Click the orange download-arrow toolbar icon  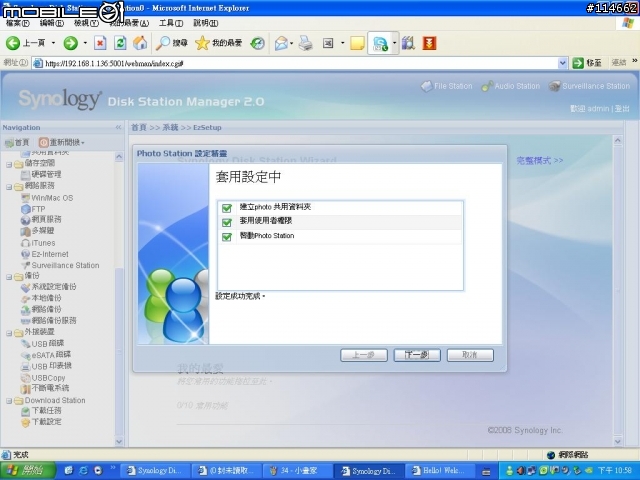point(429,43)
